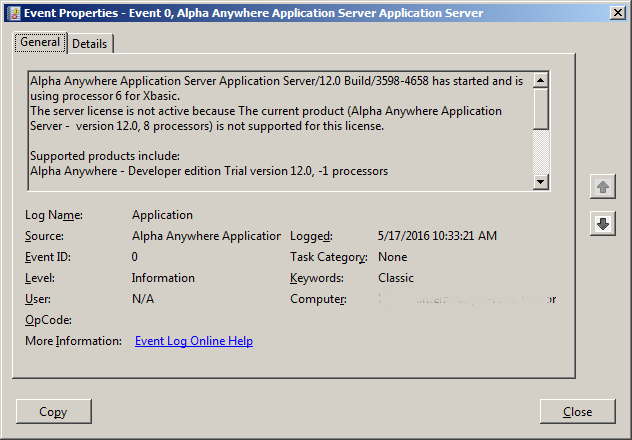This screenshot has height=440, width=632.
Task: Click the event log icon in title bar
Action: (x=14, y=13)
